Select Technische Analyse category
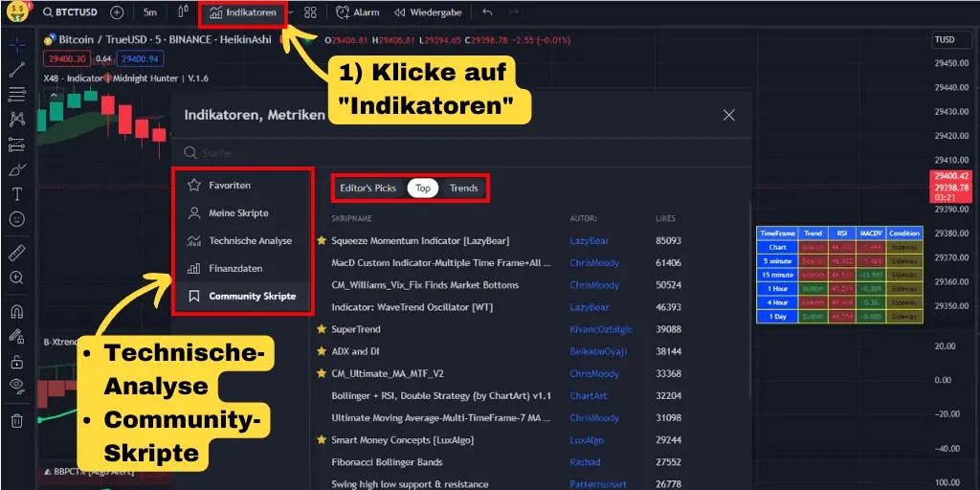The height and width of the screenshot is (490, 980). 241,240
